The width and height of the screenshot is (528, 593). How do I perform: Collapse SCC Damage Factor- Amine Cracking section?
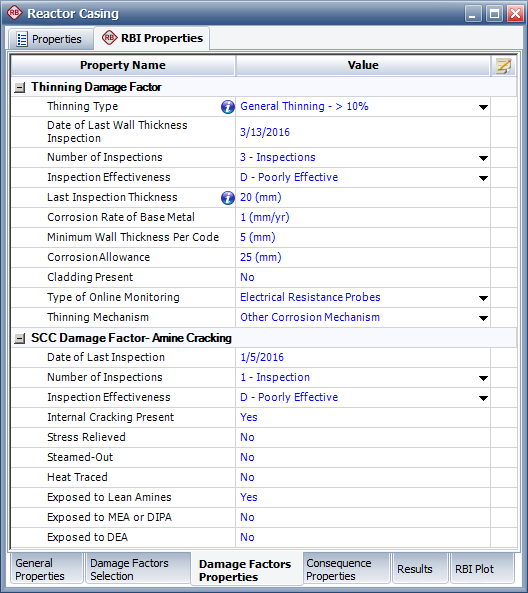click(19, 338)
